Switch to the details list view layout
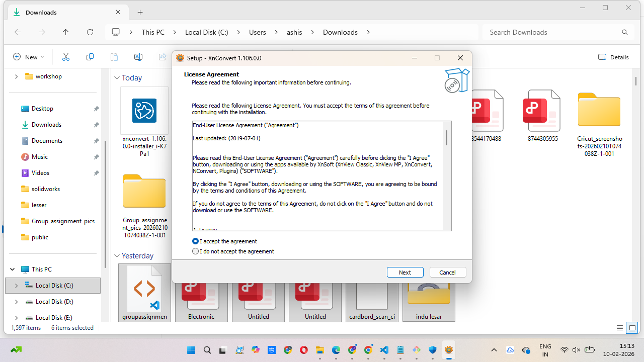This screenshot has width=644, height=362. [620, 328]
